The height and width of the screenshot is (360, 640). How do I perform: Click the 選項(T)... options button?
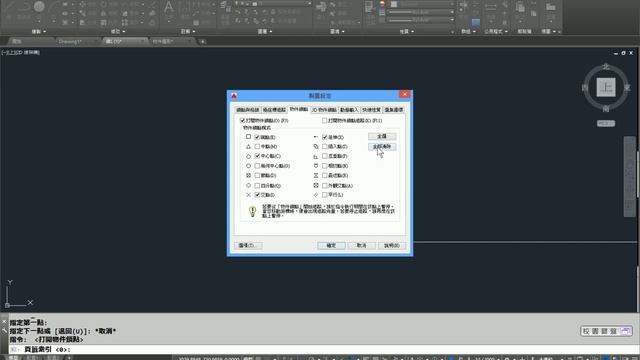click(249, 245)
